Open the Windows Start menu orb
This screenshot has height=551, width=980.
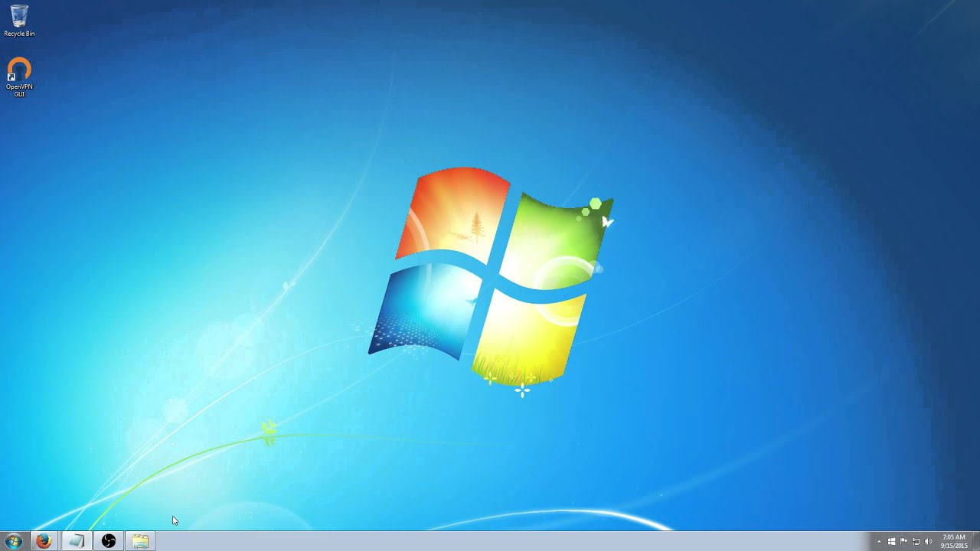13,541
